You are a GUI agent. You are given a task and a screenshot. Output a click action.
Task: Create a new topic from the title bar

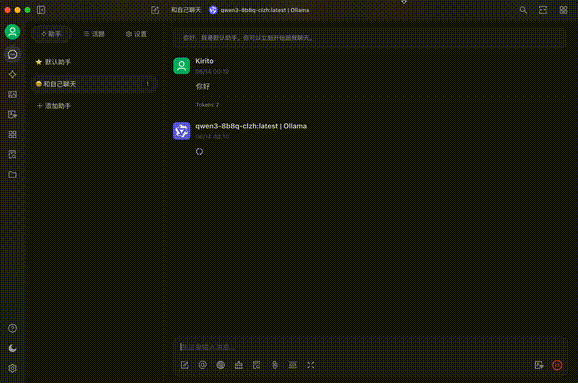click(155, 10)
